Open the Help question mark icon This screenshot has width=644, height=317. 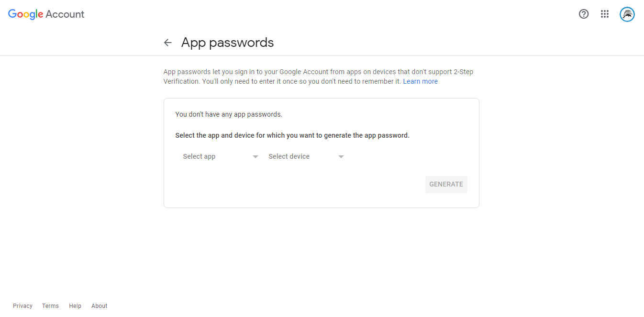point(584,14)
